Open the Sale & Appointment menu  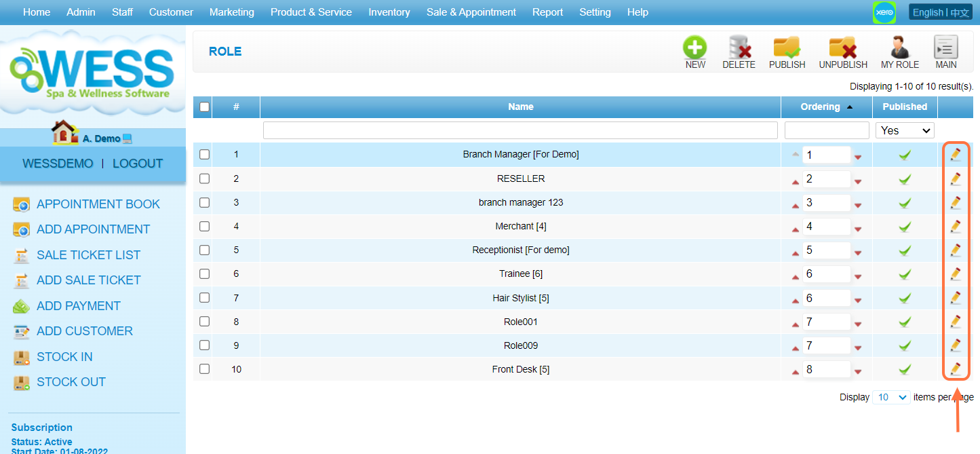coord(471,12)
